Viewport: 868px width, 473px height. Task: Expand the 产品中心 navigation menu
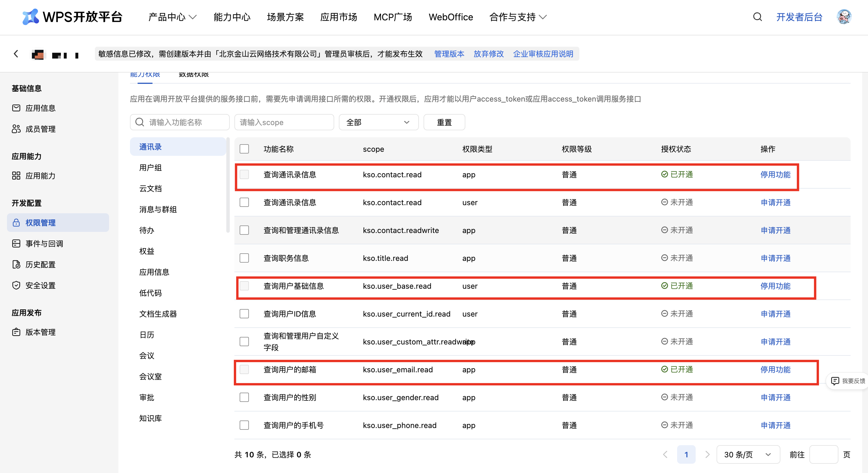click(x=172, y=17)
